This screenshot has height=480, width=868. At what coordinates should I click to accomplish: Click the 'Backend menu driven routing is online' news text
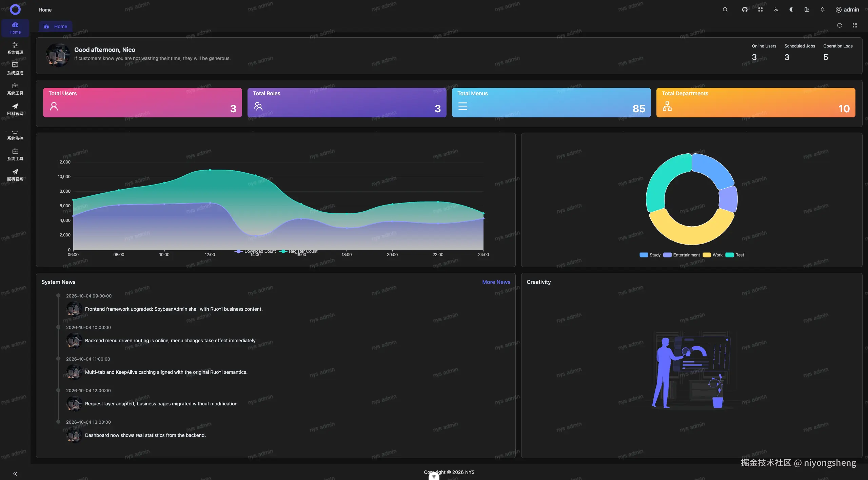click(x=171, y=341)
